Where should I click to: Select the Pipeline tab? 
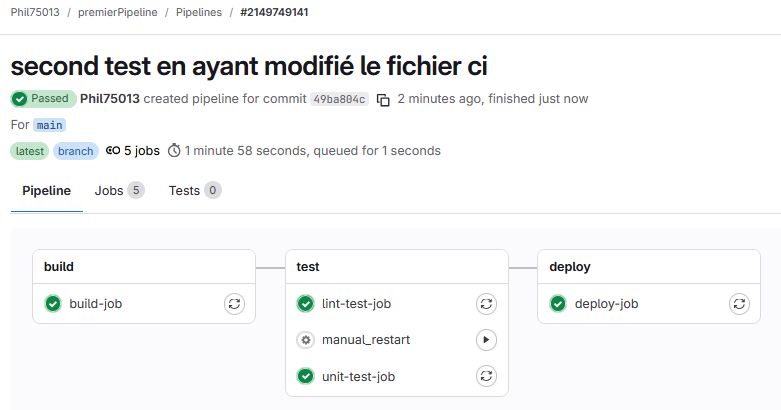46,190
